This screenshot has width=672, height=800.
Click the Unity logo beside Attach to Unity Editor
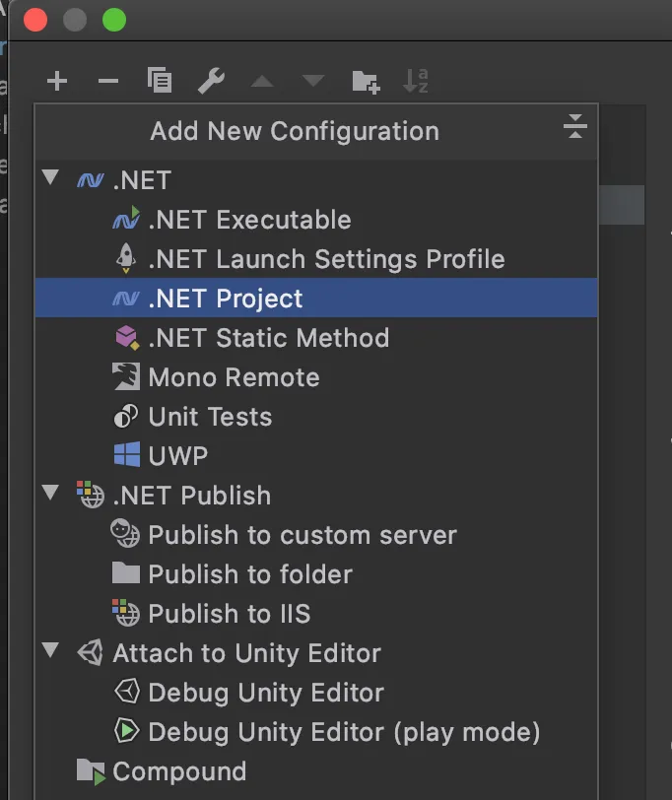tap(91, 652)
